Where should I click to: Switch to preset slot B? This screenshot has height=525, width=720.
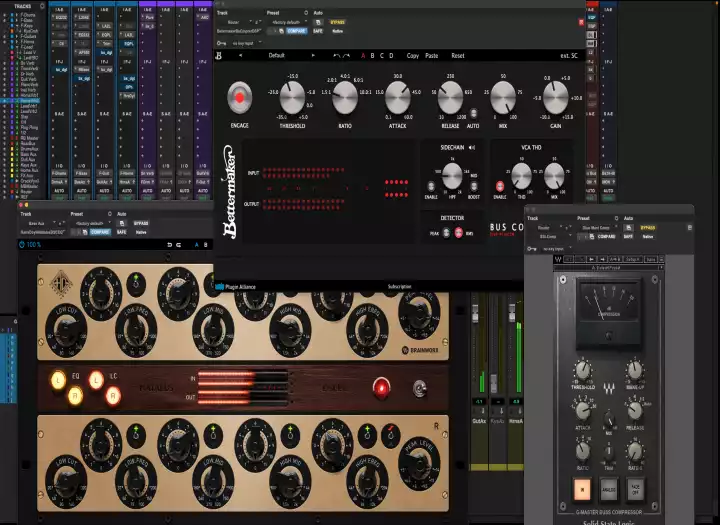(372, 56)
